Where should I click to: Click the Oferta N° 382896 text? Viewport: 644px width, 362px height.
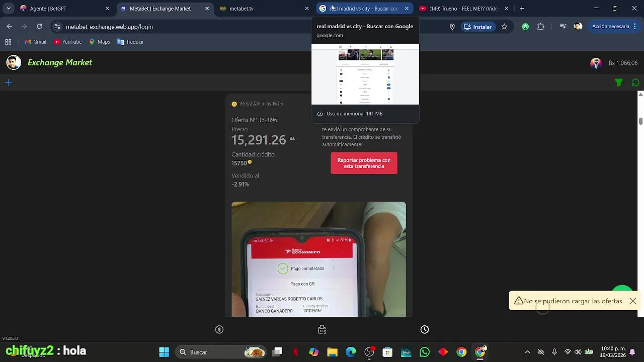(254, 120)
